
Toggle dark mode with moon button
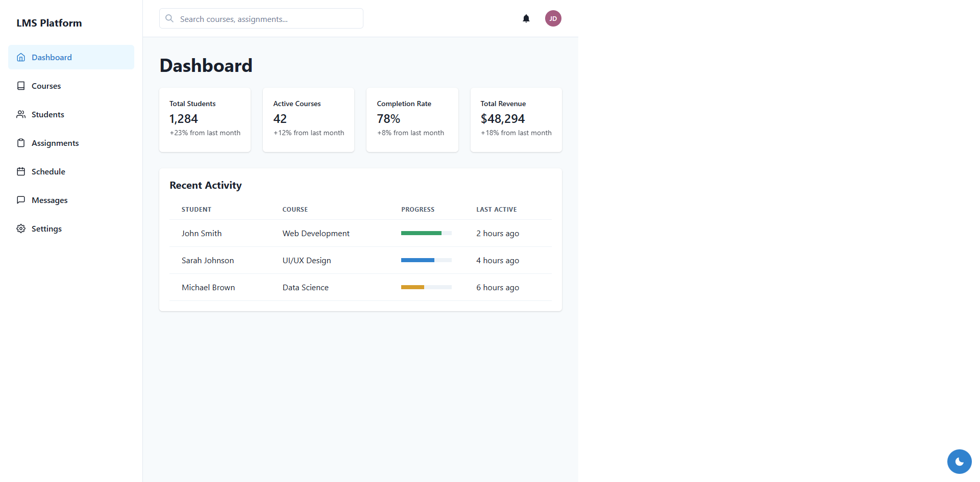[x=959, y=462]
